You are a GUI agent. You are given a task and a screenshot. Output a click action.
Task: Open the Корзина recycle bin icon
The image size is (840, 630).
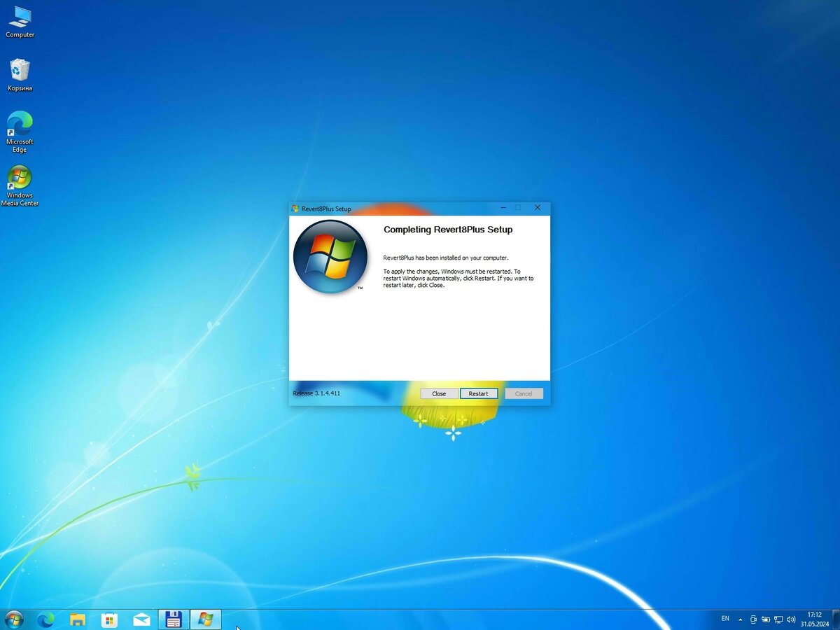click(20, 75)
